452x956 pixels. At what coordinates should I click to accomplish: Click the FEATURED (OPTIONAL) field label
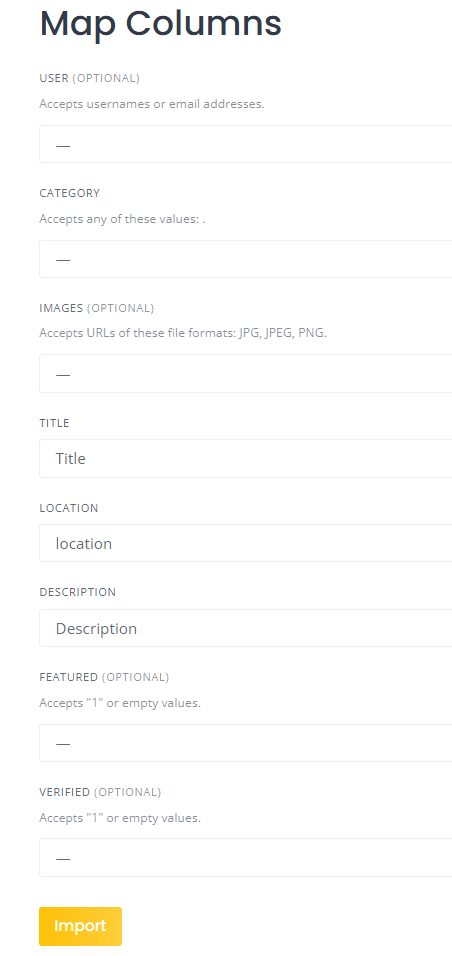pyautogui.click(x=104, y=677)
